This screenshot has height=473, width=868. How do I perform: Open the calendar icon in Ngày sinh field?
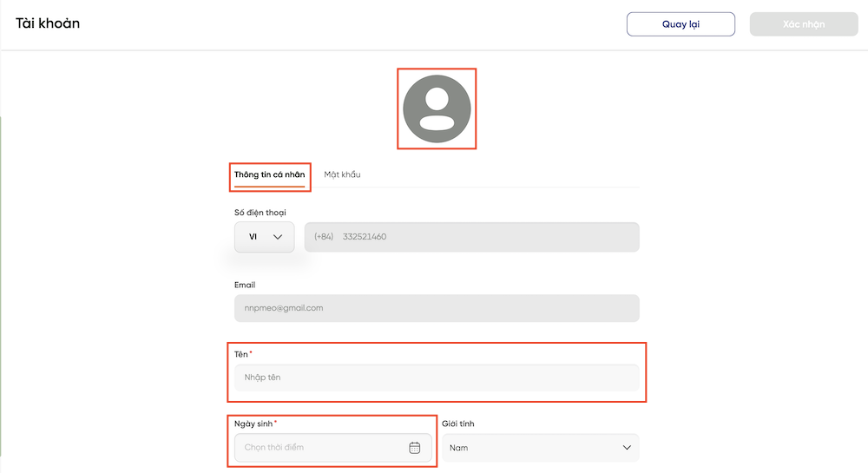tap(414, 448)
